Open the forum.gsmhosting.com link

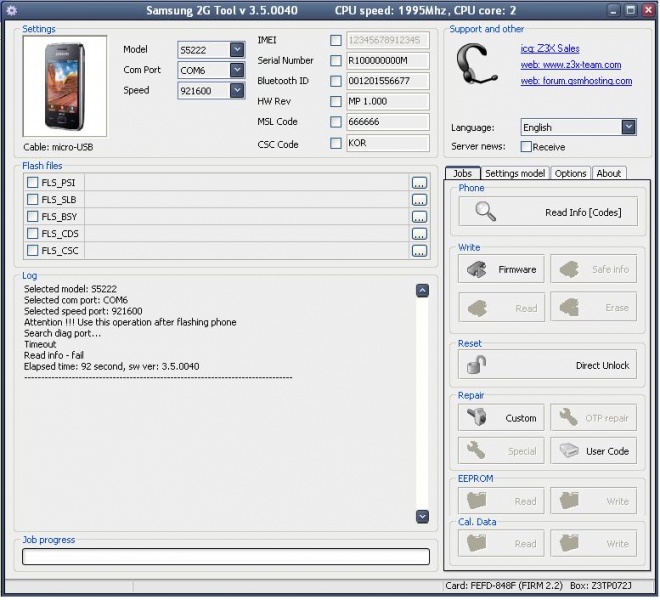(x=576, y=81)
